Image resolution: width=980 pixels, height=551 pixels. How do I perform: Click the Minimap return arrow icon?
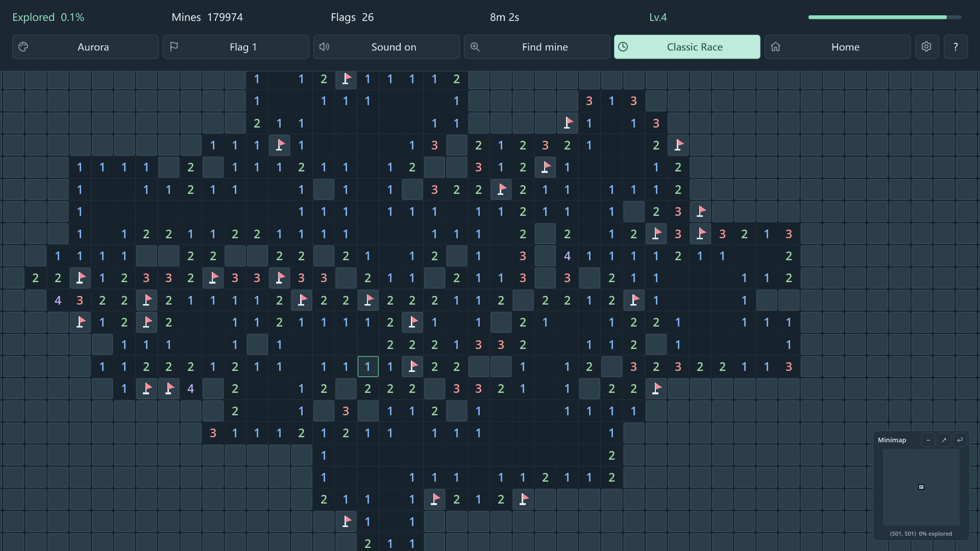pos(960,440)
